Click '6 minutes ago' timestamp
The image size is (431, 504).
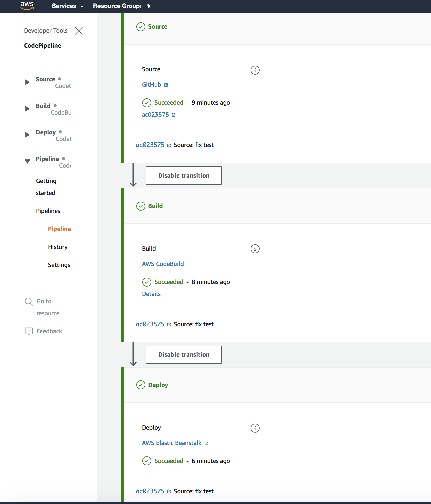[211, 461]
